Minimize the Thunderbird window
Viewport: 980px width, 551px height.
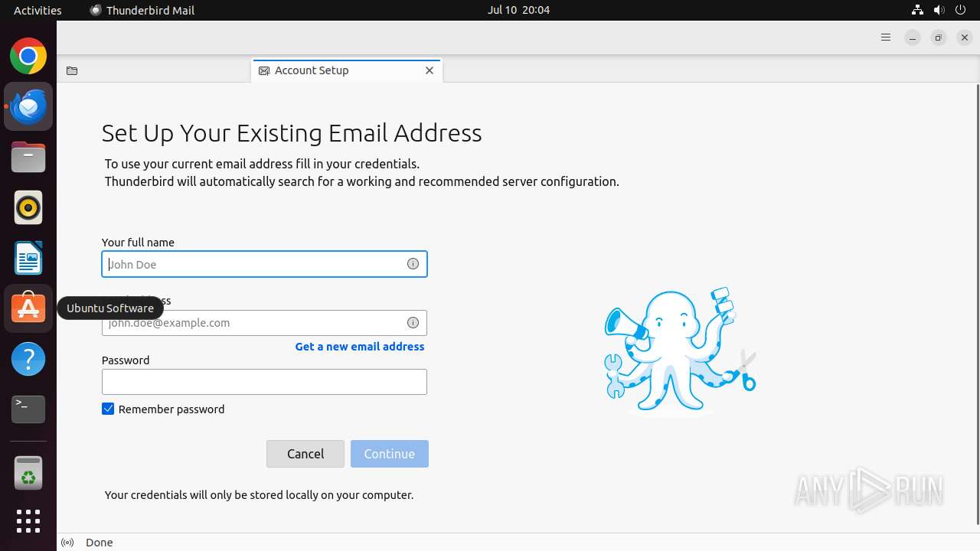913,37
